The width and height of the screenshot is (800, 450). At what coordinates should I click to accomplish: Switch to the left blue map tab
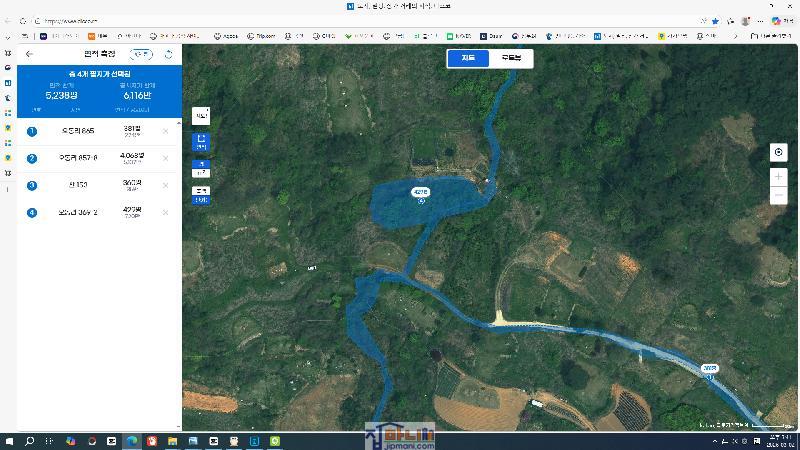[468, 58]
